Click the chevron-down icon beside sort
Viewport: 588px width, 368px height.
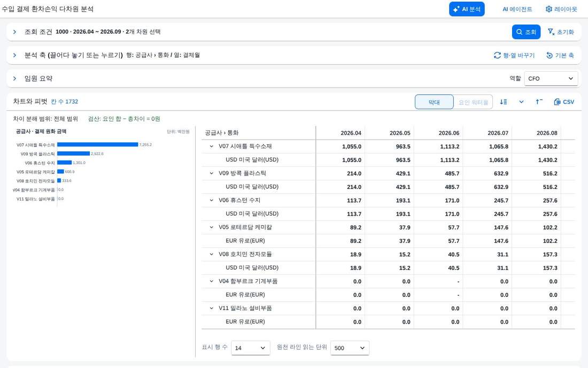pyautogui.click(x=521, y=102)
